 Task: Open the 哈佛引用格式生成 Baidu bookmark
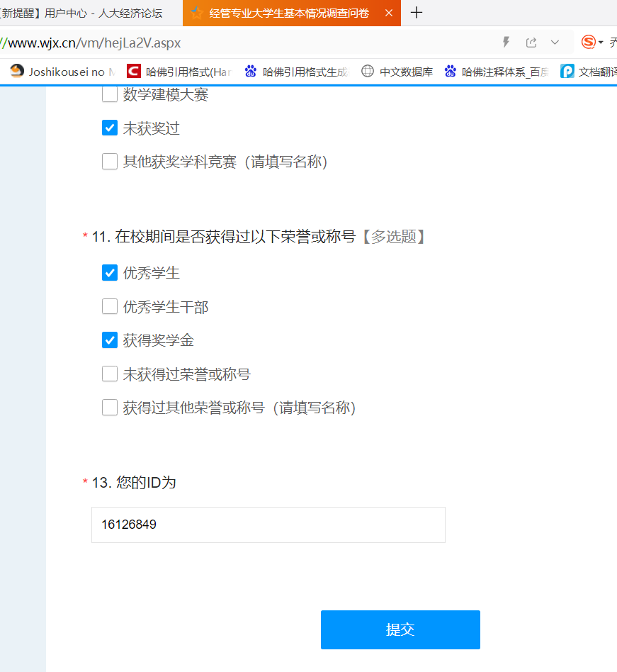[297, 72]
